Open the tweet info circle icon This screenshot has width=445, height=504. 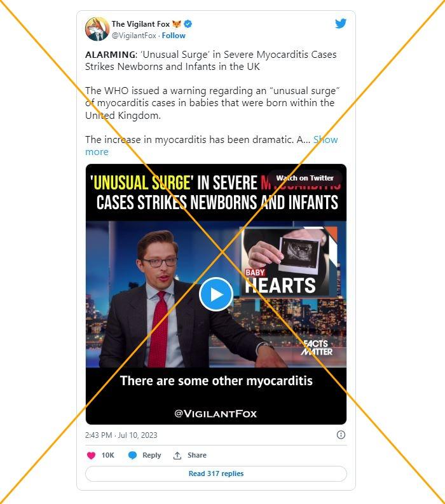(x=341, y=435)
